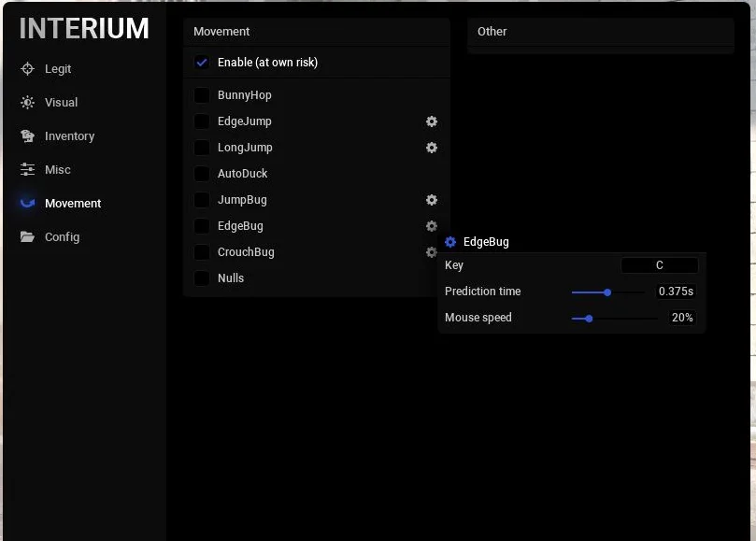Image resolution: width=756 pixels, height=541 pixels.
Task: Select the Movement tab label
Action: 73,204
